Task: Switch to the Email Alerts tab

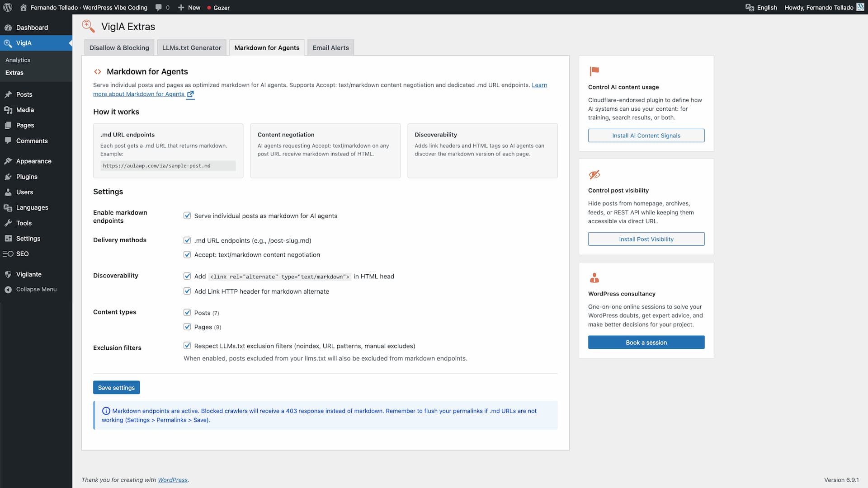Action: point(330,47)
